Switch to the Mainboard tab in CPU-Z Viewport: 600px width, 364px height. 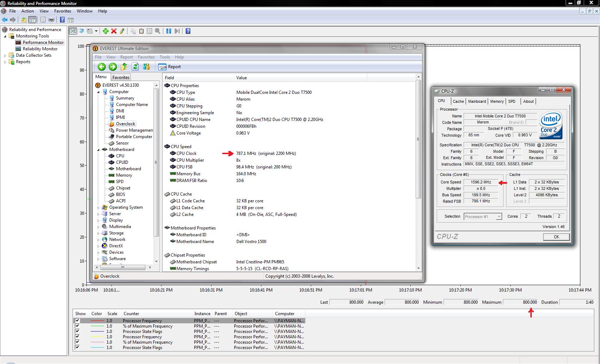point(477,101)
